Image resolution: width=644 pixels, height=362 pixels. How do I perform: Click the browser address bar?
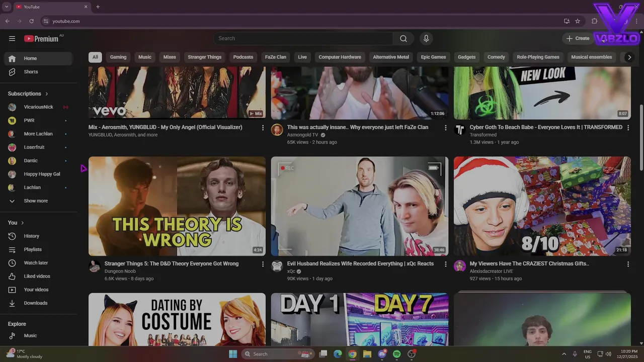302,21
